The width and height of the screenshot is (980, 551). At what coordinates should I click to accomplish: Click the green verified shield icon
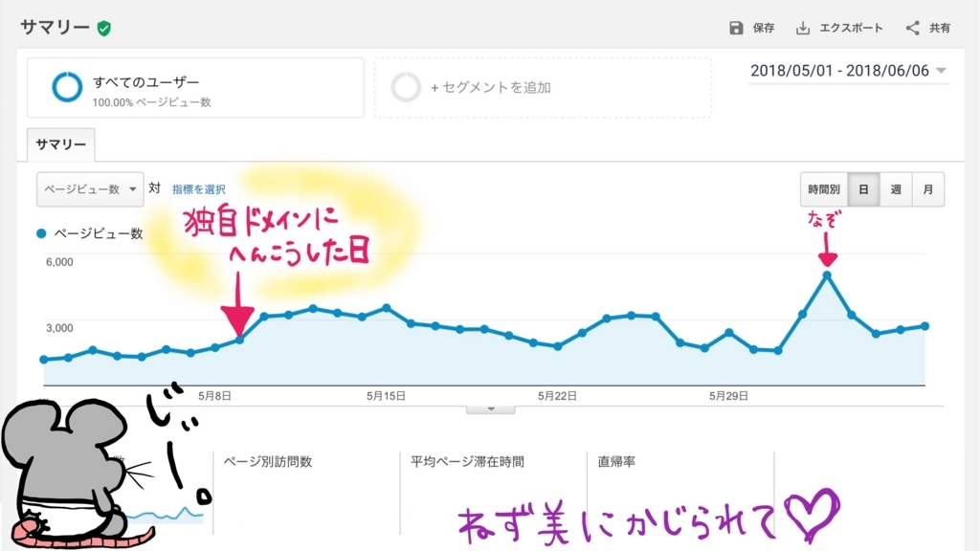[103, 28]
